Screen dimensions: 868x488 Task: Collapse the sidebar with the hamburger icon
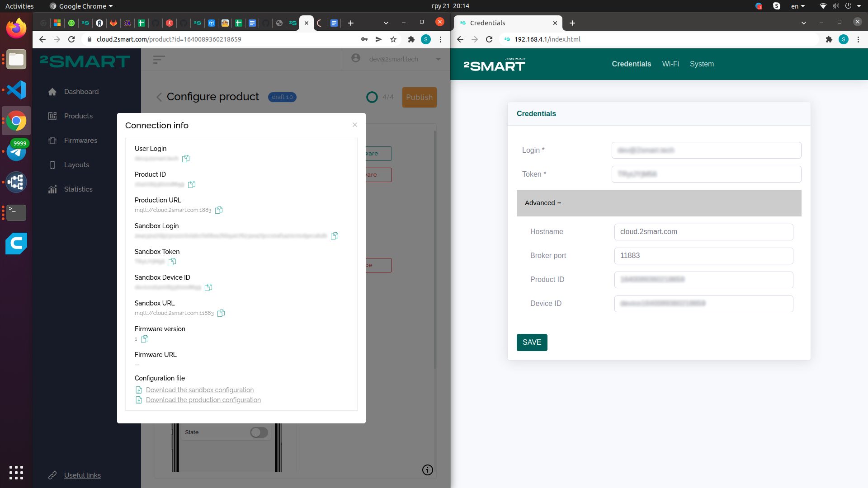point(159,59)
